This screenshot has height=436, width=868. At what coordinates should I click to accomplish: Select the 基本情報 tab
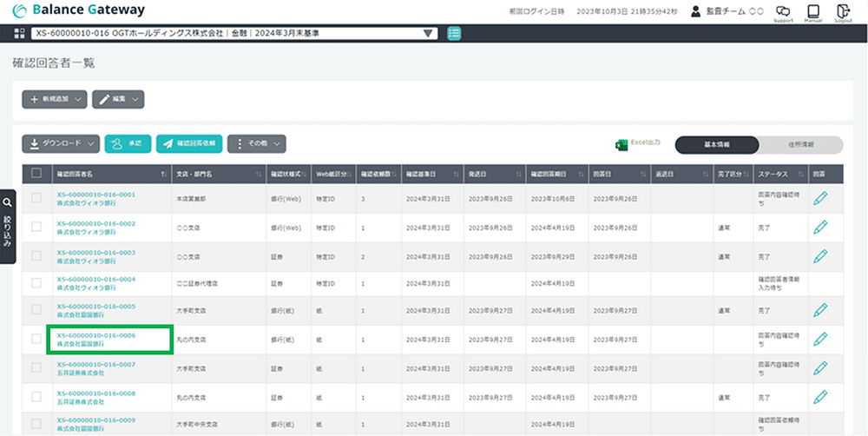[x=716, y=145]
